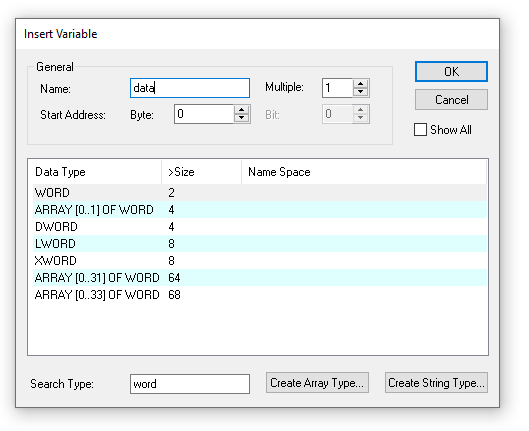The height and width of the screenshot is (431, 529).
Task: Enable the Show All checkbox
Action: click(420, 130)
